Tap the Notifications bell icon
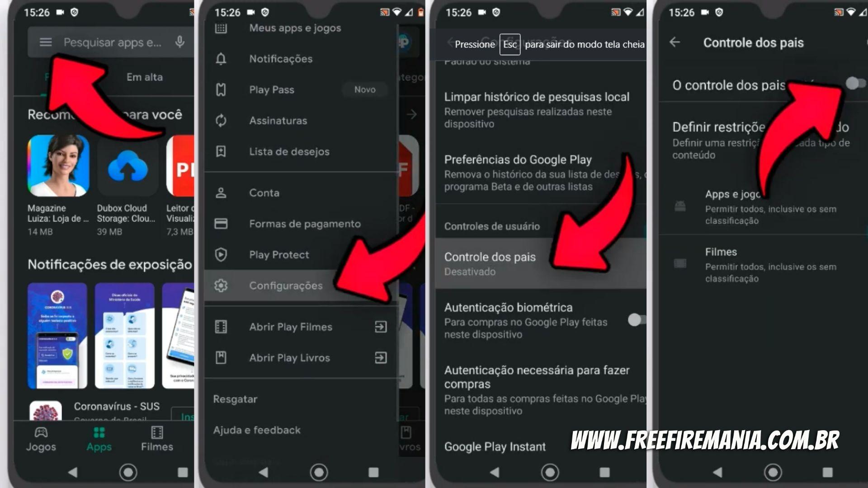 coord(228,58)
